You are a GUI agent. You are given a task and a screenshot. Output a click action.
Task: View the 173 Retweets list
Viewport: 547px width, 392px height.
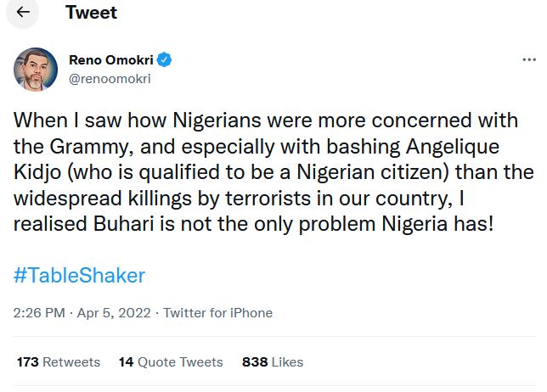[x=59, y=361]
